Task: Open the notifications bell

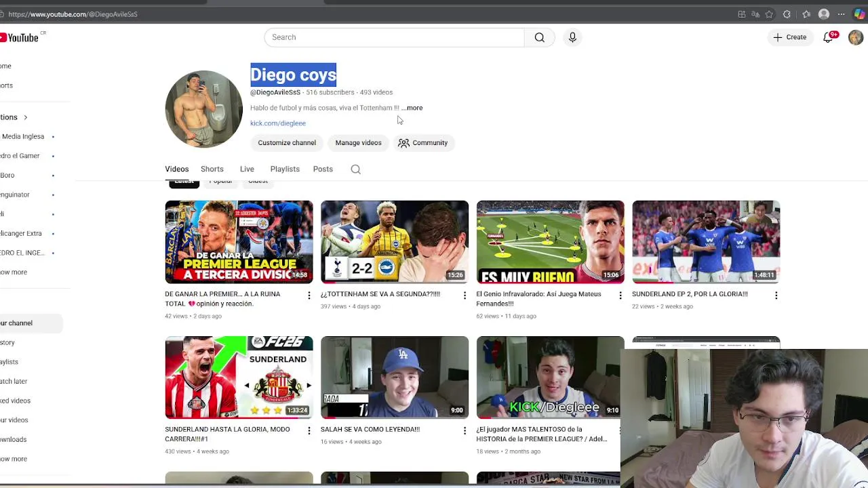Action: pos(828,37)
